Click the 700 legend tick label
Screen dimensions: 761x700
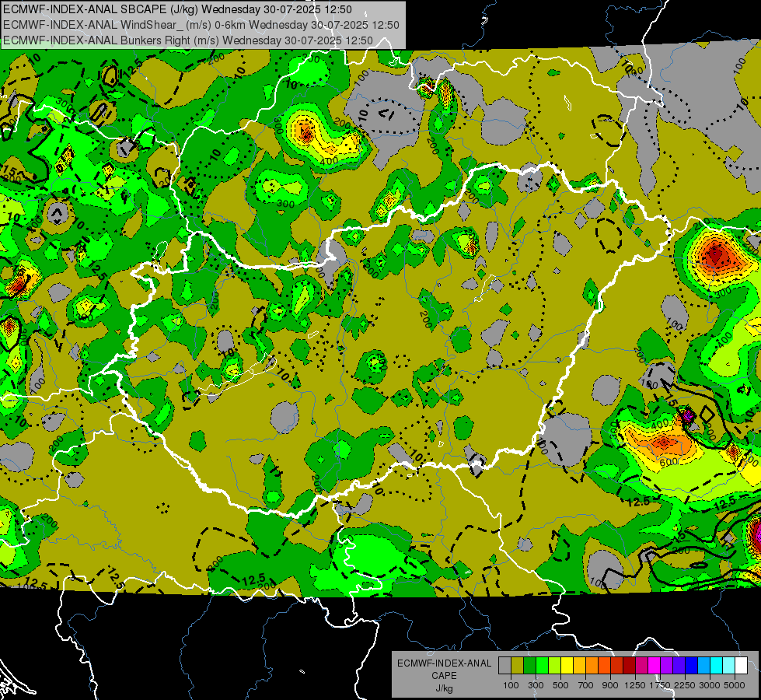(586, 685)
